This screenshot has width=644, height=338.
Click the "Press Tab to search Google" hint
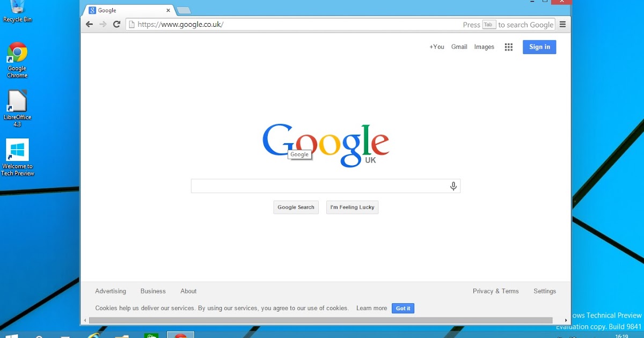click(x=508, y=25)
